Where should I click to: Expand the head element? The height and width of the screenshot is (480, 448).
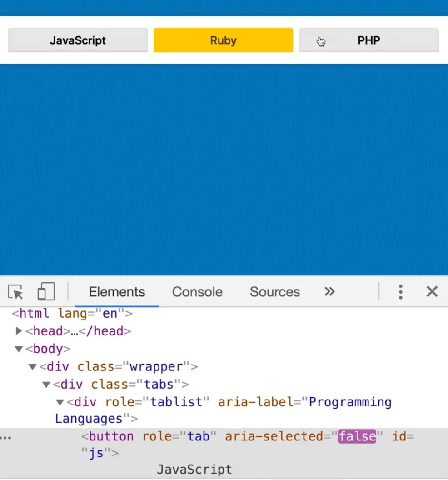click(19, 331)
